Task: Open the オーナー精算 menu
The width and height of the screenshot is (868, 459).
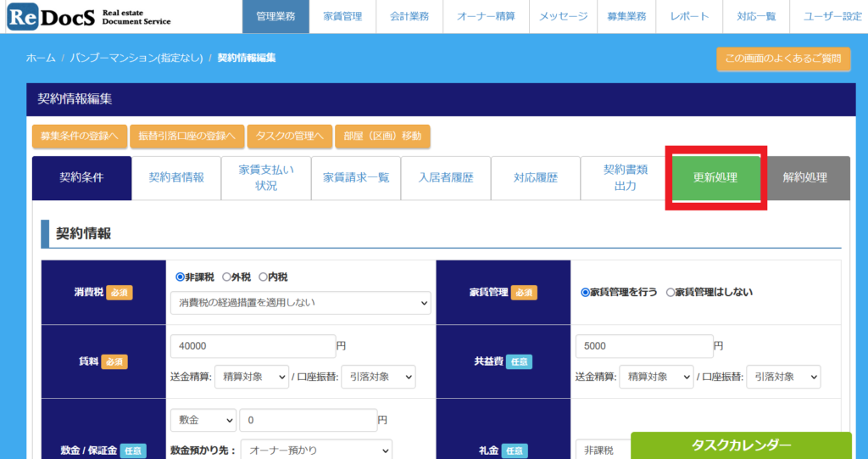Action: (x=486, y=17)
